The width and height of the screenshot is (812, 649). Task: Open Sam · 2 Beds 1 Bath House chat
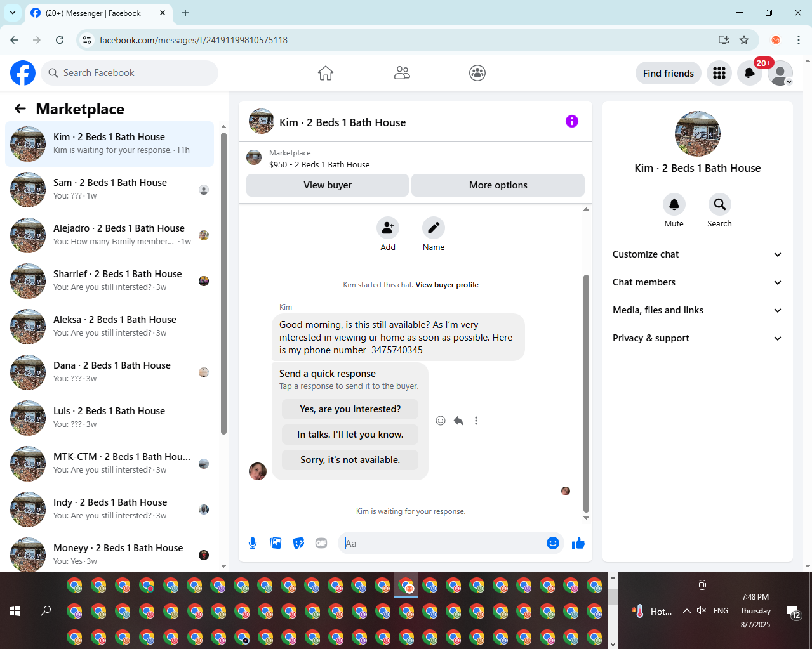[x=110, y=190]
